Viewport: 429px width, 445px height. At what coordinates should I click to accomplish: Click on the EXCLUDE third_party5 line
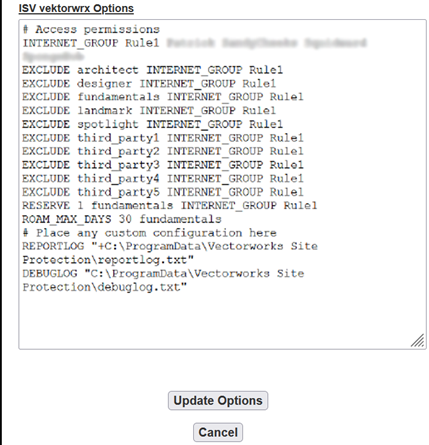tap(163, 192)
